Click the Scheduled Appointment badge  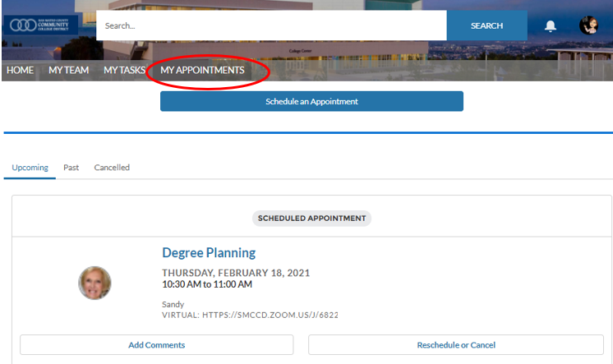tap(311, 219)
